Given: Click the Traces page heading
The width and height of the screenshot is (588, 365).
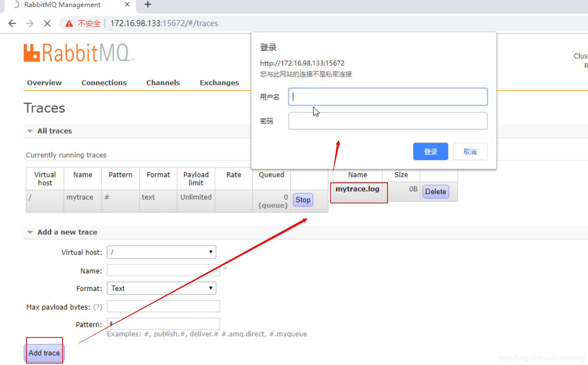Looking at the screenshot, I should (44, 108).
